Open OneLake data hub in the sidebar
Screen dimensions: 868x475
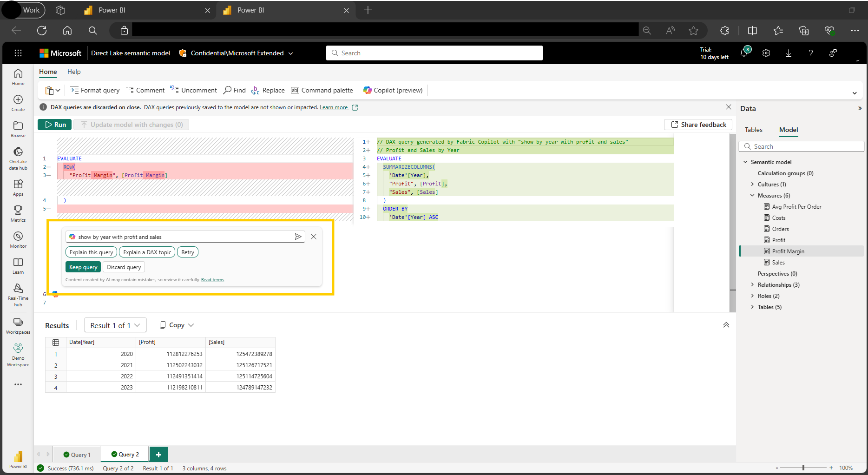tap(18, 158)
